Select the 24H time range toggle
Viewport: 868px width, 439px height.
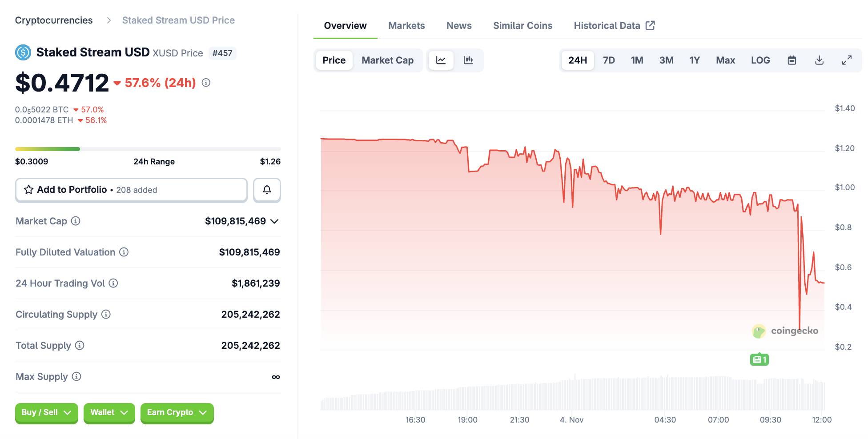(x=577, y=60)
